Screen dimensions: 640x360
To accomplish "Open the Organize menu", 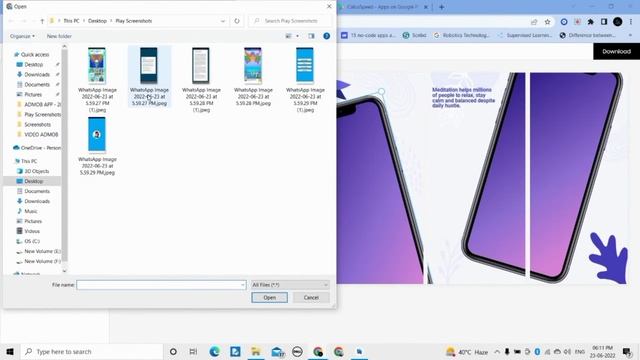I will pyautogui.click(x=22, y=36).
